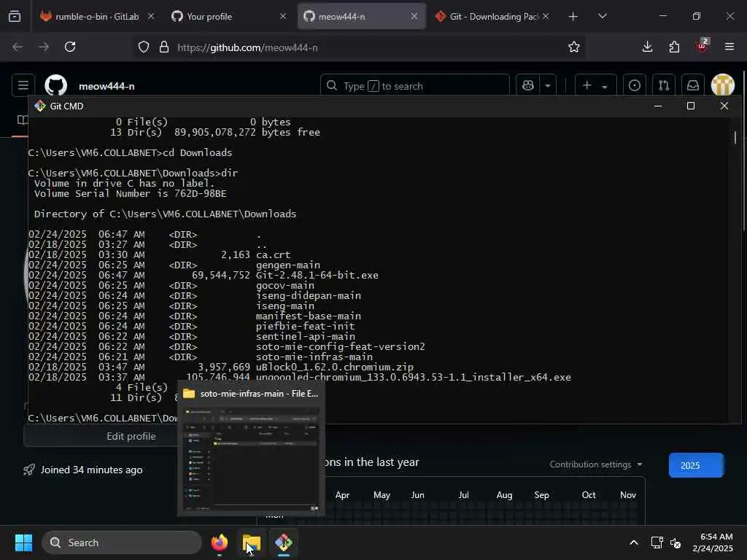Close the meow444-n tab
The width and height of the screenshot is (747, 560).
tap(414, 16)
